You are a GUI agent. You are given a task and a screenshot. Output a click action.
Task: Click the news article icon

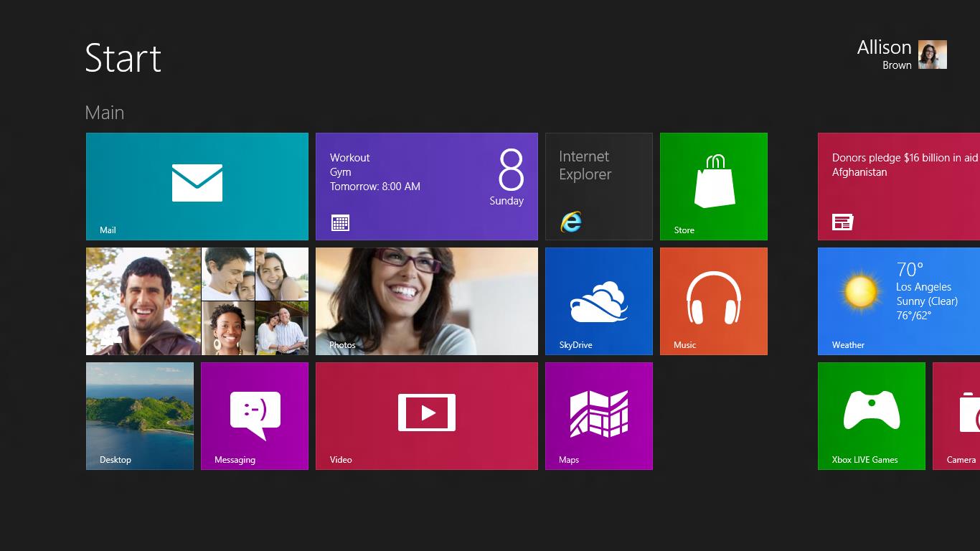coord(842,222)
